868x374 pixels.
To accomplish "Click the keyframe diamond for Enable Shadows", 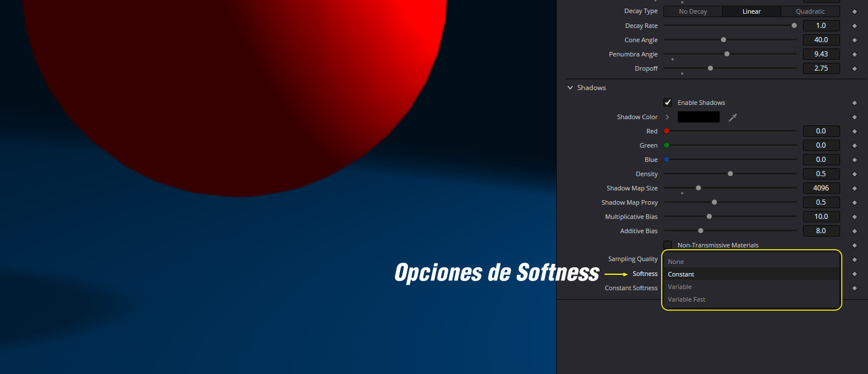I will pos(854,103).
